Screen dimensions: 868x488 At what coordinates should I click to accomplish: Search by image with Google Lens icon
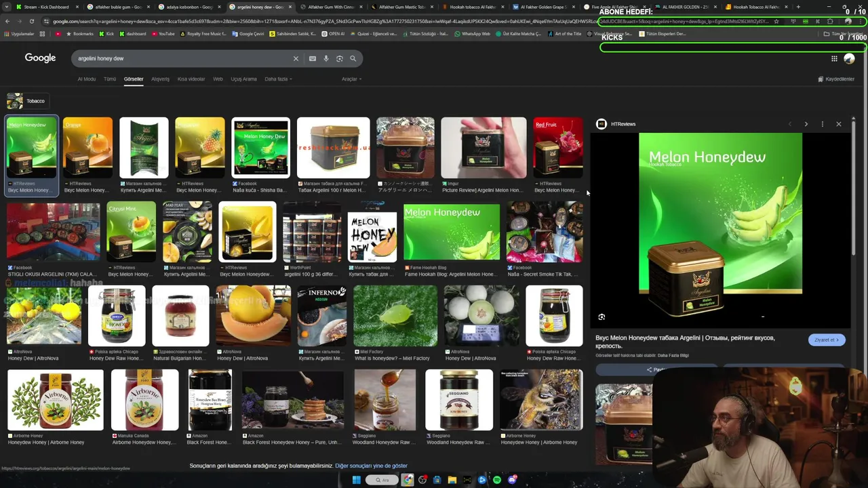click(340, 58)
